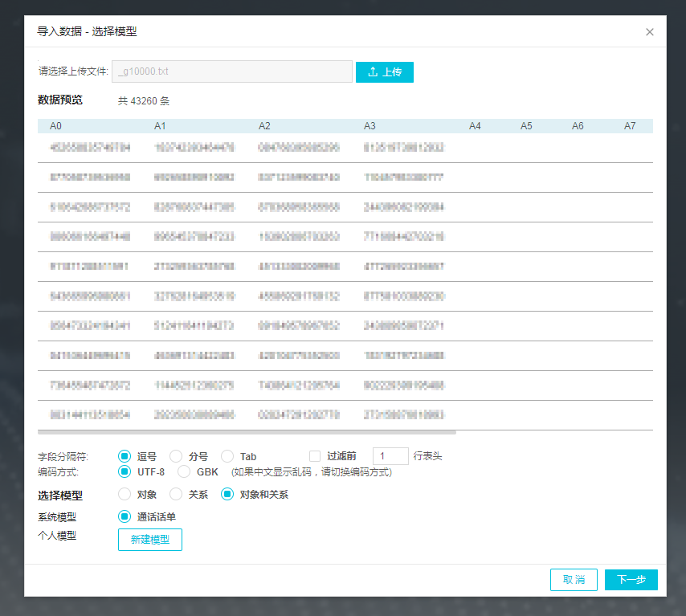Click the A6 column header
Viewport: 686px width, 616px height.
[x=578, y=126]
